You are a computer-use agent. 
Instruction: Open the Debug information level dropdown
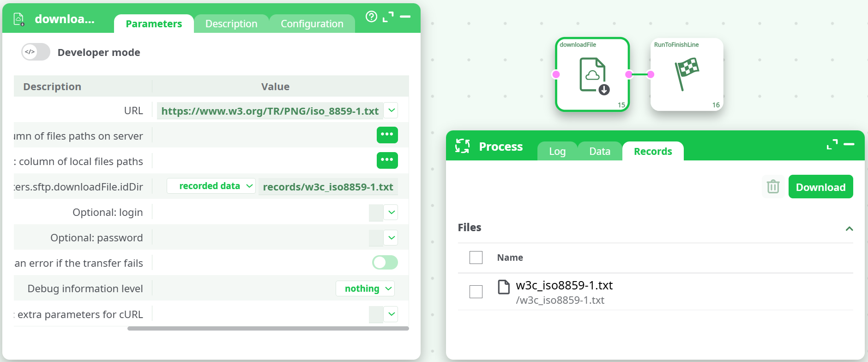(365, 288)
